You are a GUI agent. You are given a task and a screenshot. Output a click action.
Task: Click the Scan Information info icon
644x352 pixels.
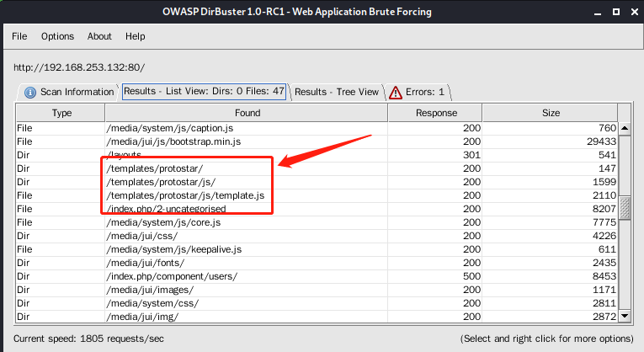[30, 93]
